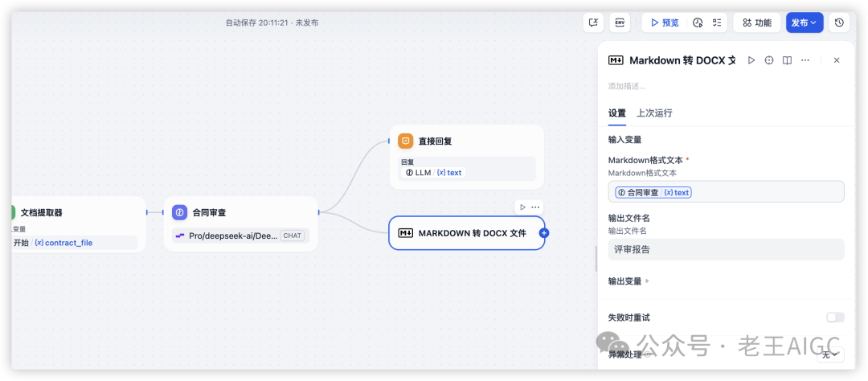Screen dimensions: 868x381
Task: Open panel header more options ellipsis
Action: tap(805, 60)
